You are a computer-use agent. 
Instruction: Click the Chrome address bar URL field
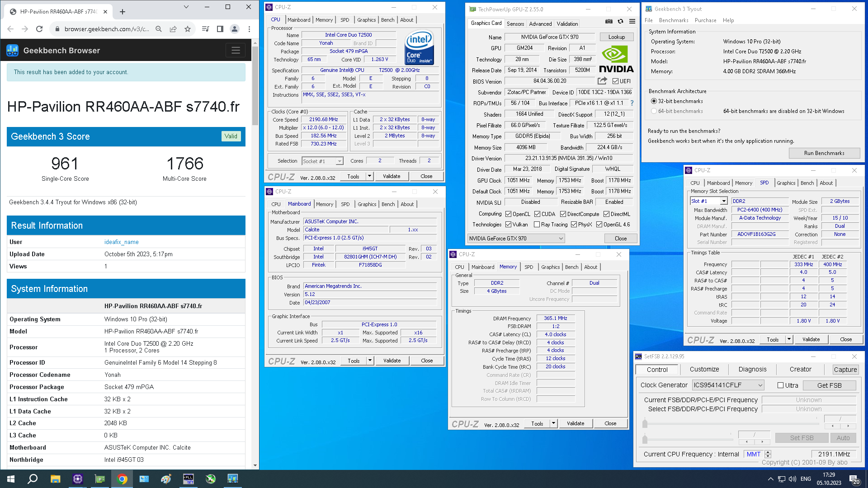tap(107, 29)
